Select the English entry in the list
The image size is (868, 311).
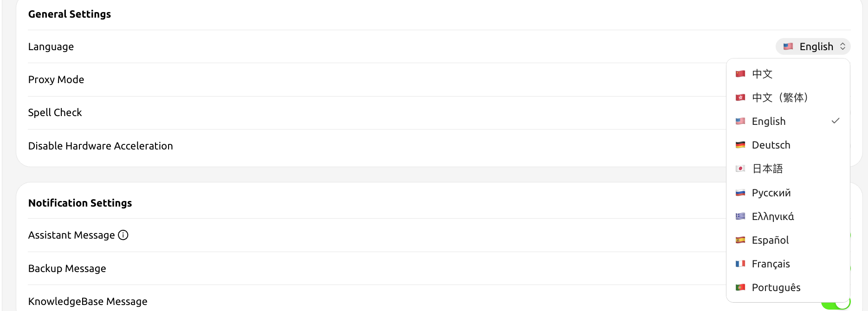click(x=769, y=121)
